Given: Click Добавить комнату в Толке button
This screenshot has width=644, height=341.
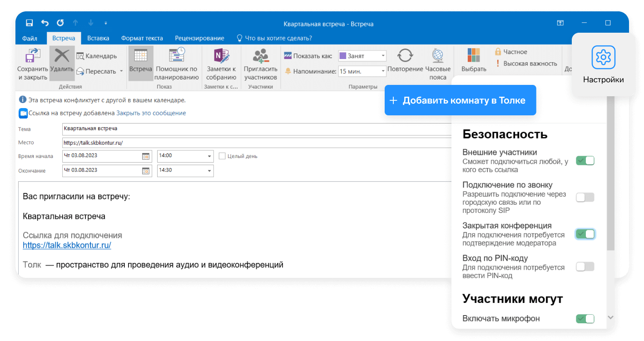Looking at the screenshot, I should click(x=460, y=100).
